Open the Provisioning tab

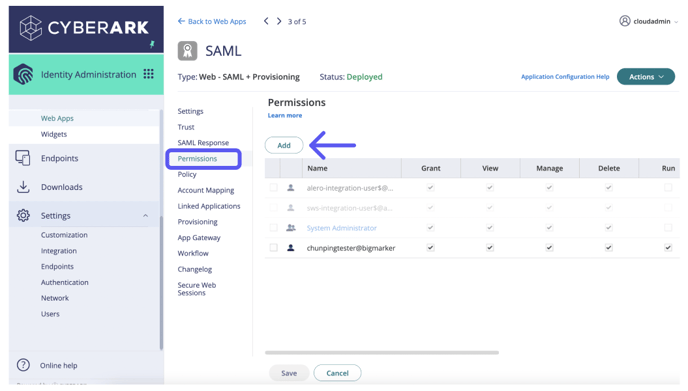197,222
